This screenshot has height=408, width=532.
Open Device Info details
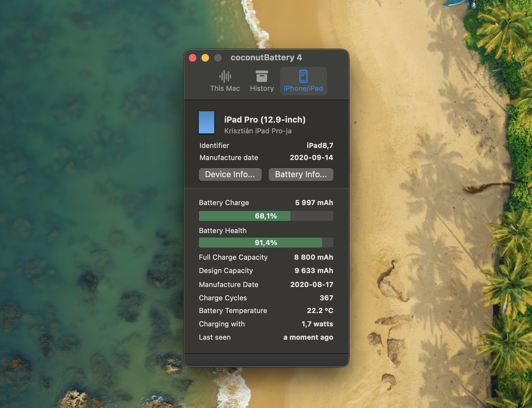[x=230, y=175]
